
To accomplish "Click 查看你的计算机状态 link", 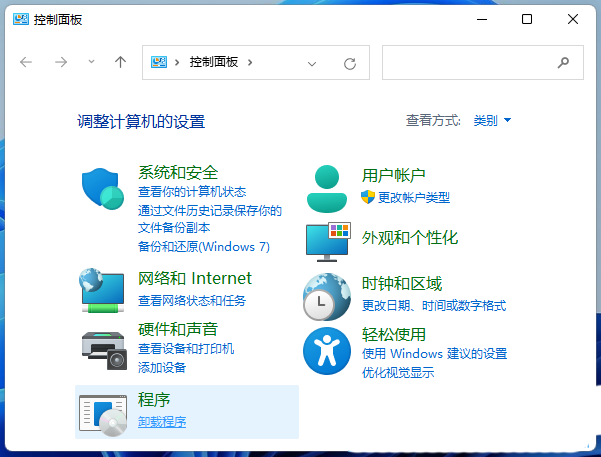I will point(192,192).
